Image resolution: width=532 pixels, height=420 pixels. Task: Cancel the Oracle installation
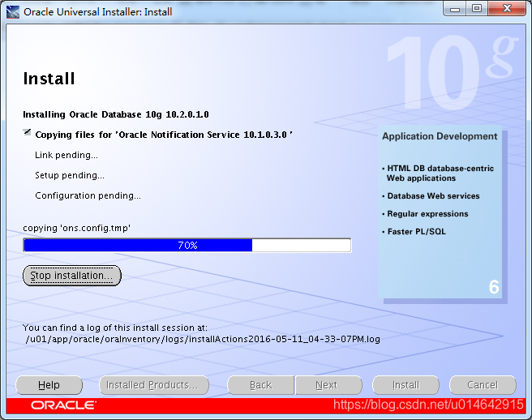click(483, 385)
